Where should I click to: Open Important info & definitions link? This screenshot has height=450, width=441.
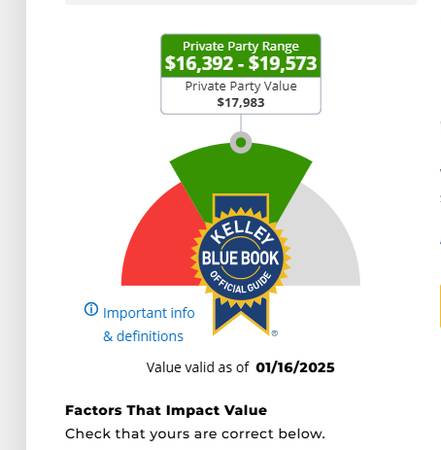(139, 324)
